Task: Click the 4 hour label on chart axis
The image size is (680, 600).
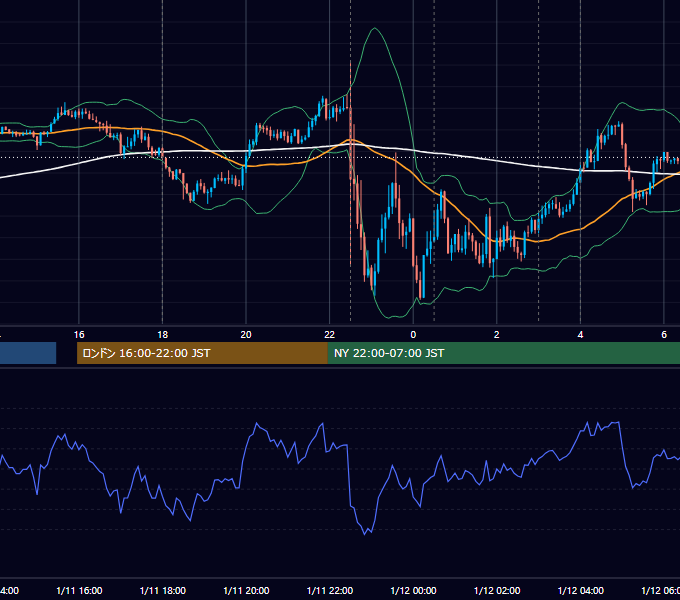Action: (x=580, y=335)
